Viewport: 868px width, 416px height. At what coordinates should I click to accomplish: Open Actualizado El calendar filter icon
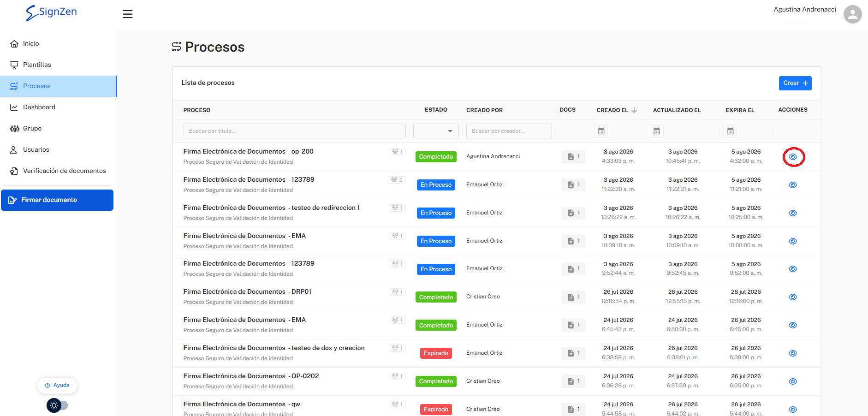656,131
